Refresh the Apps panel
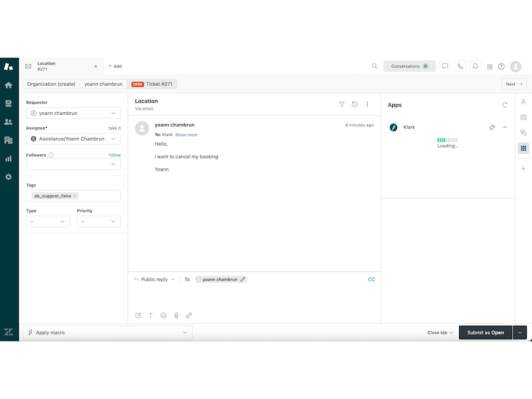532x399 pixels. pos(504,104)
